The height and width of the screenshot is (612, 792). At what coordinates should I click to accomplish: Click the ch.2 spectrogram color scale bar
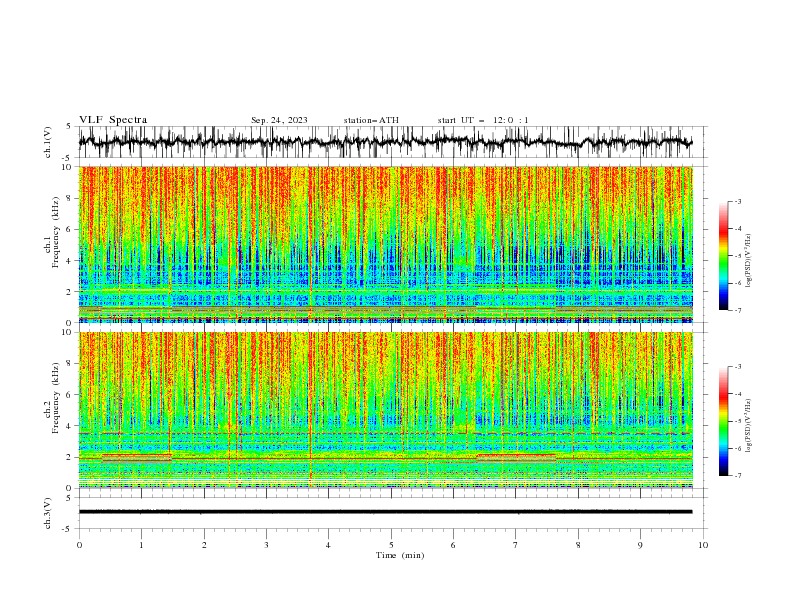click(x=724, y=421)
